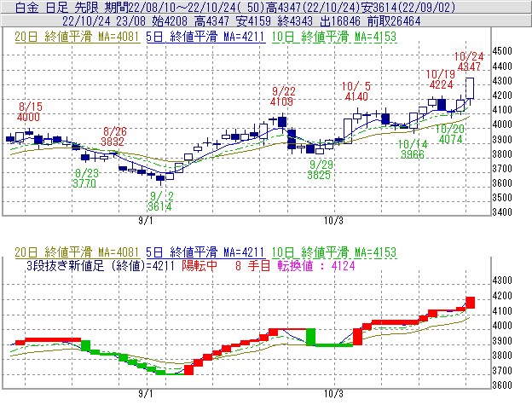Click the 始4208 opening price value
Viewport: 532px width, 405px height.
[170, 21]
